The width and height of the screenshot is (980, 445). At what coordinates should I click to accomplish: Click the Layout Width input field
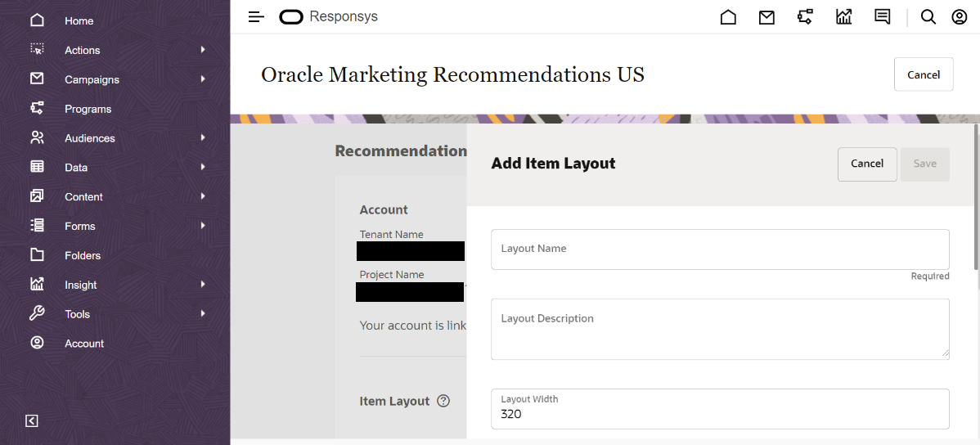tap(720, 413)
